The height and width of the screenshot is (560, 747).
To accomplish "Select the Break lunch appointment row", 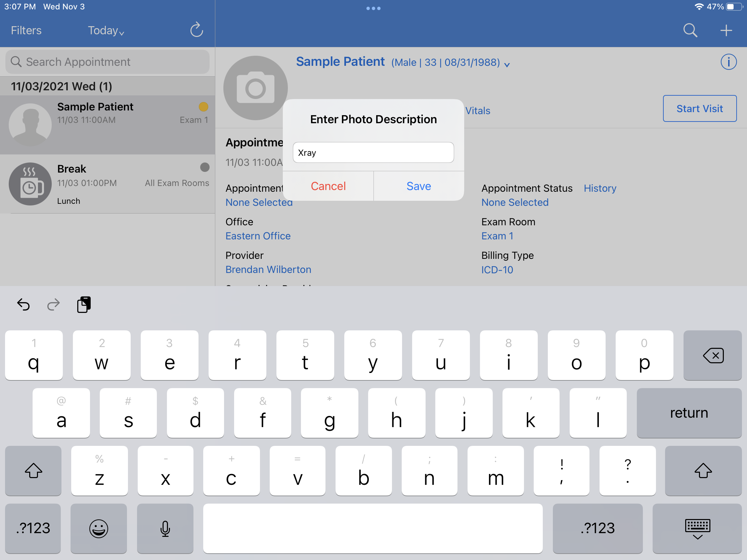I will pos(107,184).
